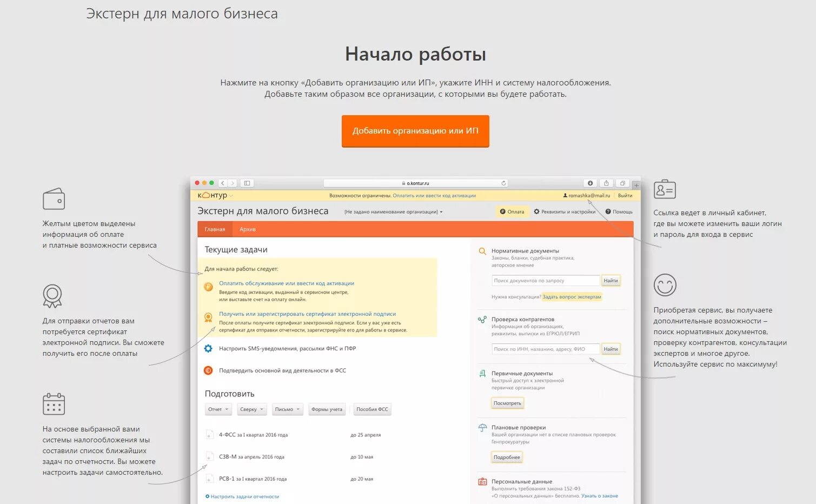
Task: Open Первичные документы via its document icon
Action: (482, 373)
